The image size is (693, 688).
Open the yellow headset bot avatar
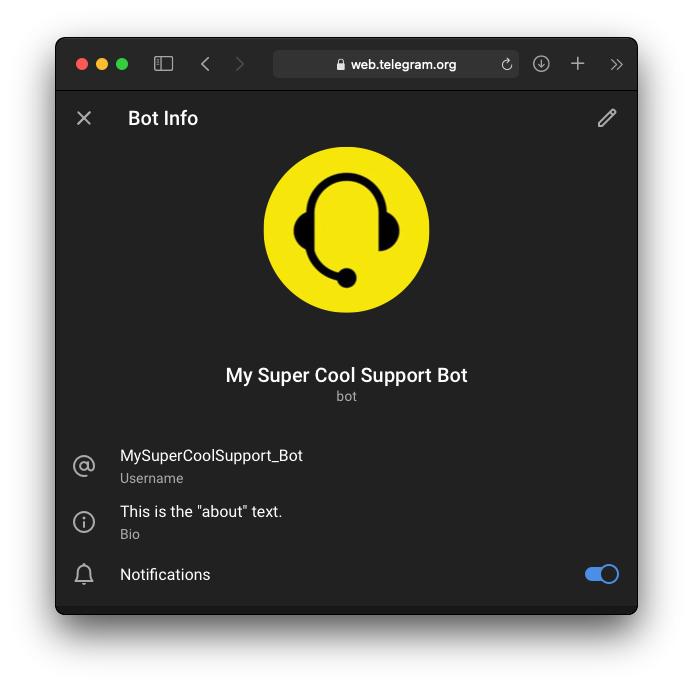[x=346, y=230]
